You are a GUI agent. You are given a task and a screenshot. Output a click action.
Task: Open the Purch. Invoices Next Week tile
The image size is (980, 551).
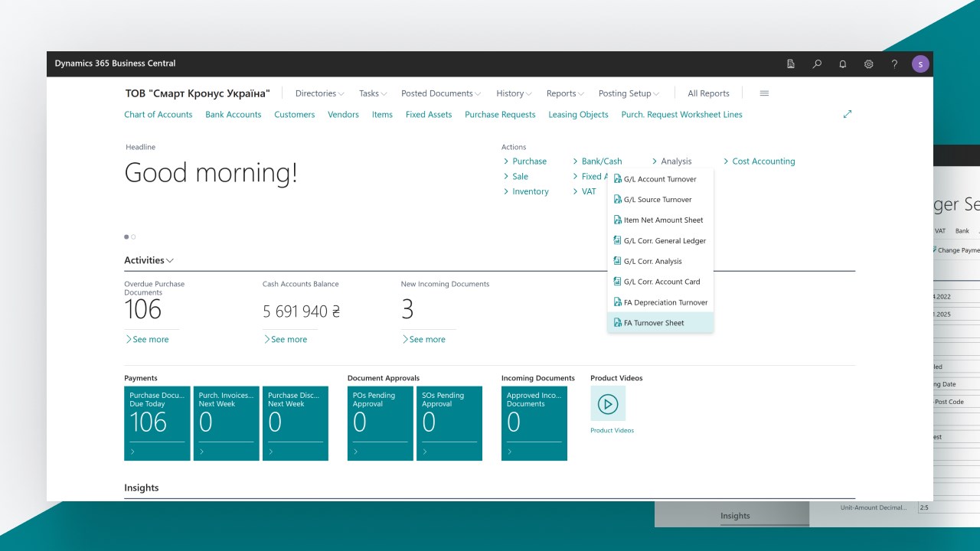[227, 423]
